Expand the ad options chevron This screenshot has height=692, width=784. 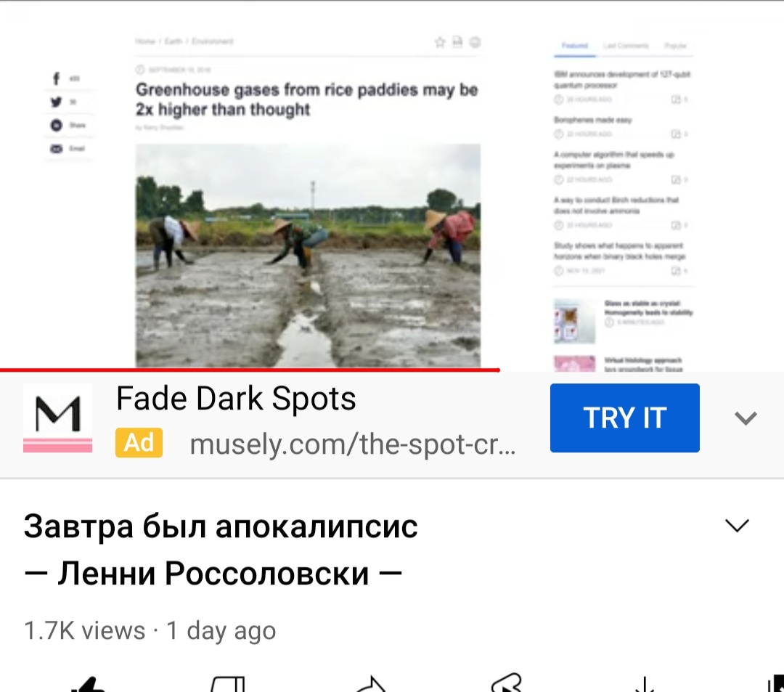pos(746,418)
